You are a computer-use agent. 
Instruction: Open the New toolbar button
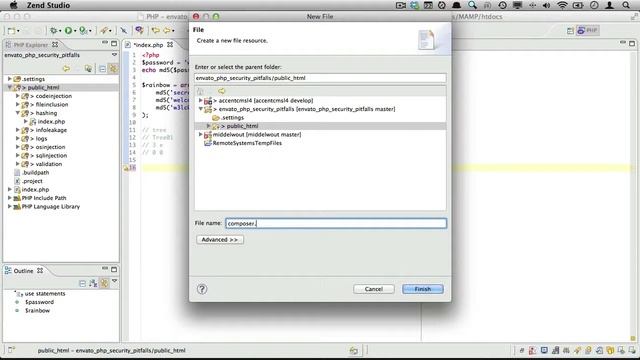point(11,31)
